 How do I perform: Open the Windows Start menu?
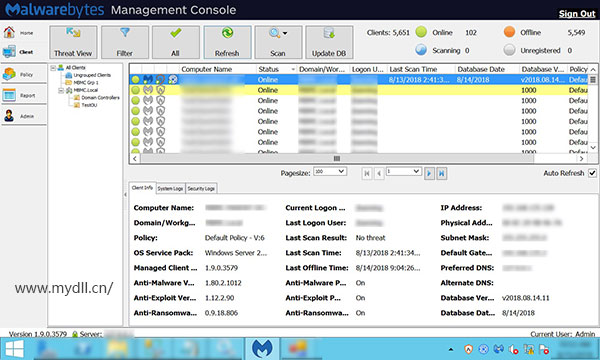(x=15, y=349)
